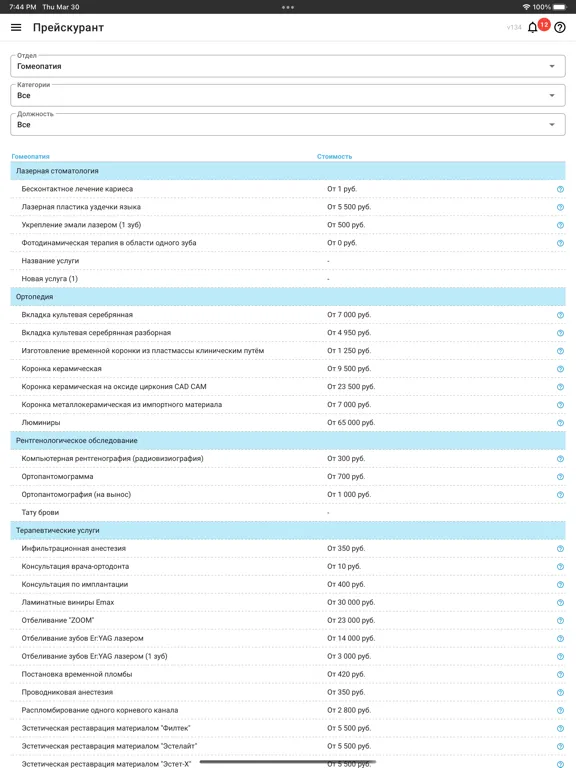The image size is (576, 768).
Task: Show info for Лазерная пластика уздечки языка
Action: [560, 207]
